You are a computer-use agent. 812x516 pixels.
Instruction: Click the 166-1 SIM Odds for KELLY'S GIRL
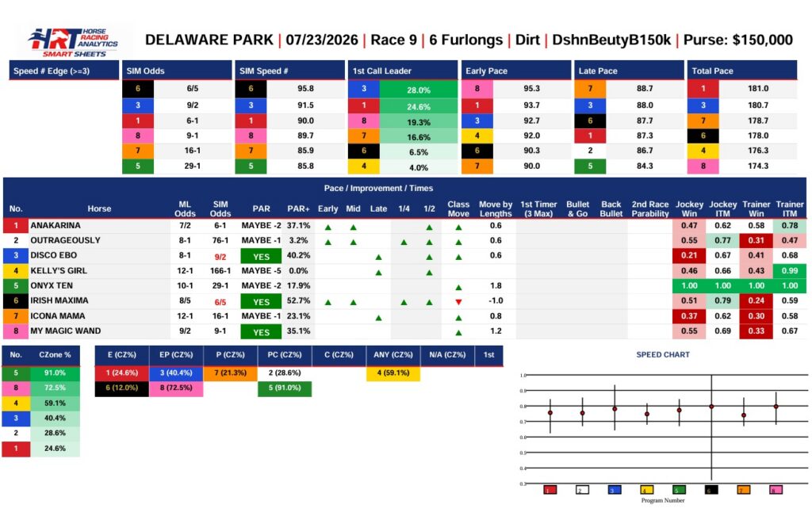(220, 270)
